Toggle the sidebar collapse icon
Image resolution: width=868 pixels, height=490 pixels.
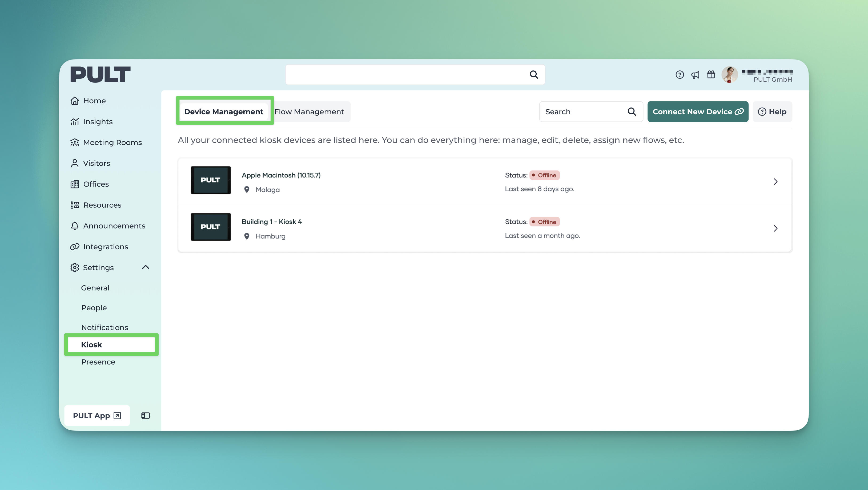[x=146, y=416]
